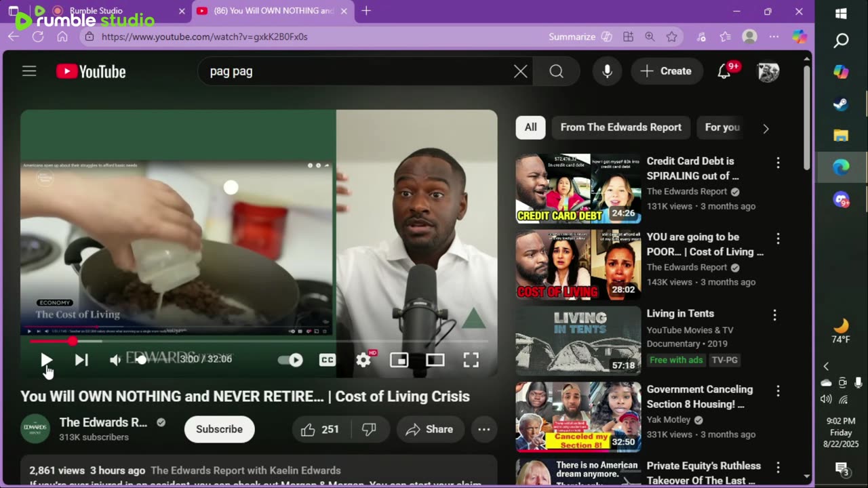The image size is (868, 488).
Task: Open Edge settings and more menu
Action: pos(774,37)
